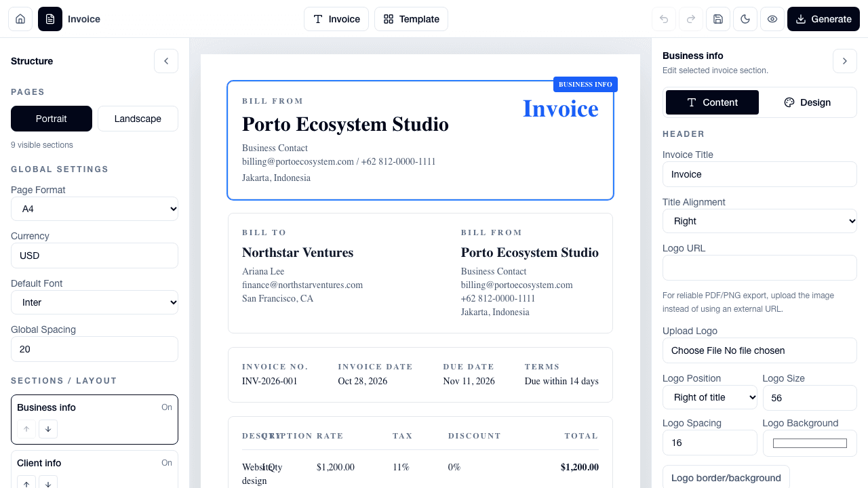Click the Porto Ecosystem Studio heading in the invoice header
Screen dimensions: 868x488
[x=345, y=124]
